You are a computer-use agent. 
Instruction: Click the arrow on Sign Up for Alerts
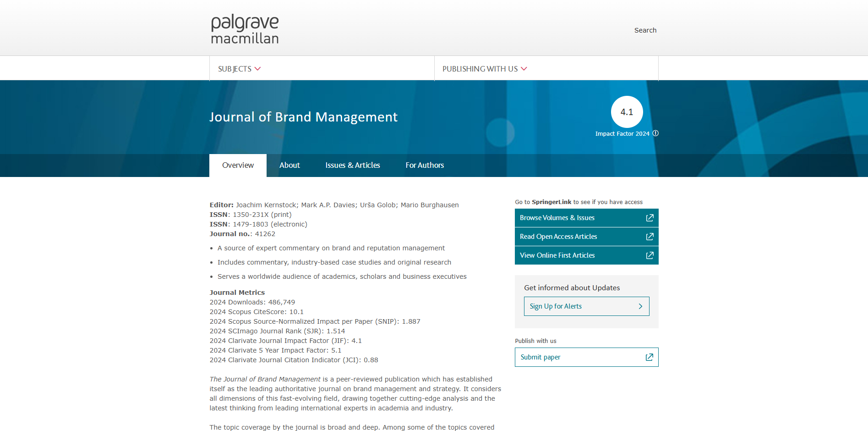pyautogui.click(x=640, y=306)
